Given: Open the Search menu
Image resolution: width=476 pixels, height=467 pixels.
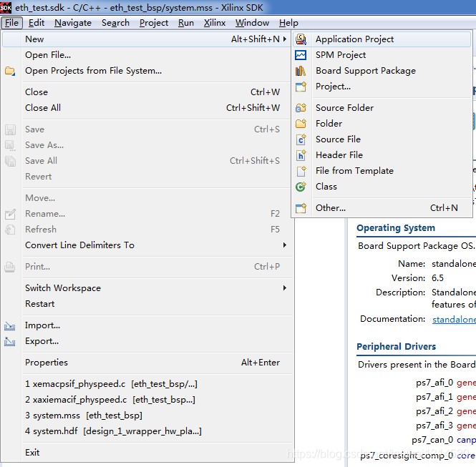Looking at the screenshot, I should [115, 23].
